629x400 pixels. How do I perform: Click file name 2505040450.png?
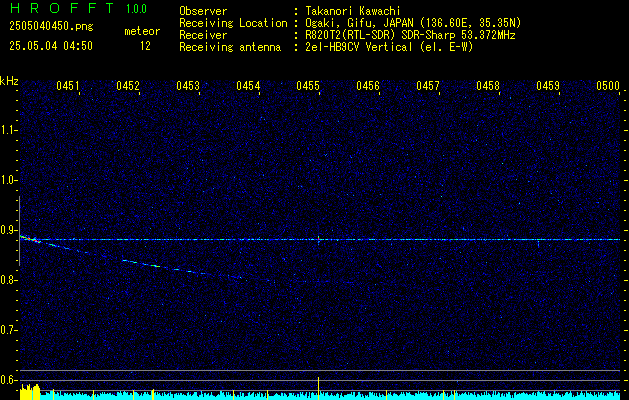pos(51,27)
